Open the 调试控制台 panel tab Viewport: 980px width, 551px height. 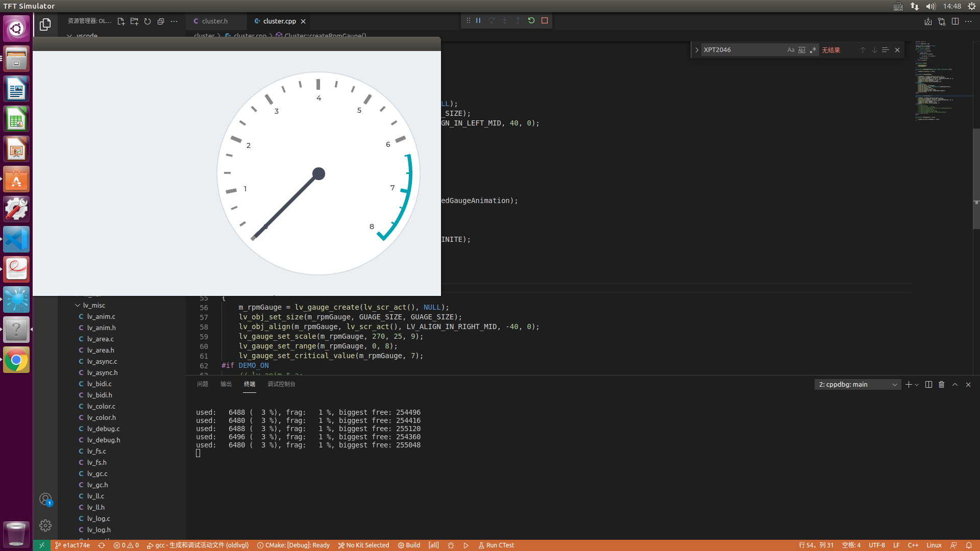coord(281,384)
